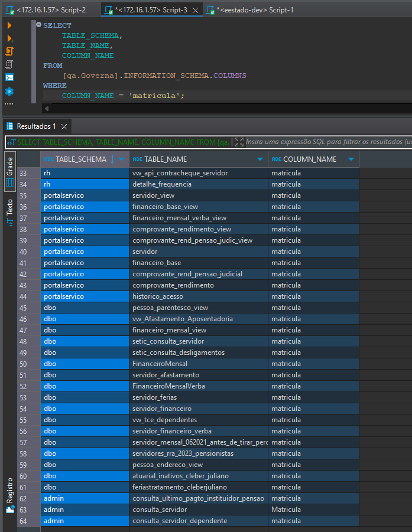
Task: Click the execute script icon
Action: [x=9, y=51]
